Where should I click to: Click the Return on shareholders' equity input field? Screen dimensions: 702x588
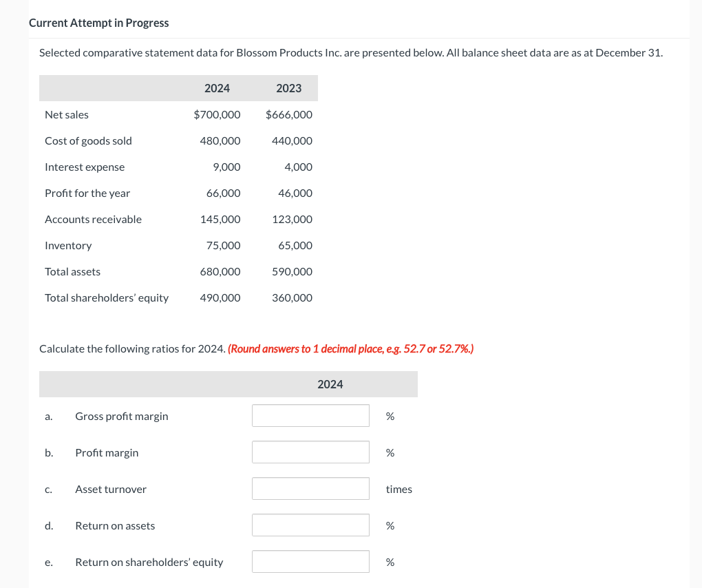coord(310,561)
